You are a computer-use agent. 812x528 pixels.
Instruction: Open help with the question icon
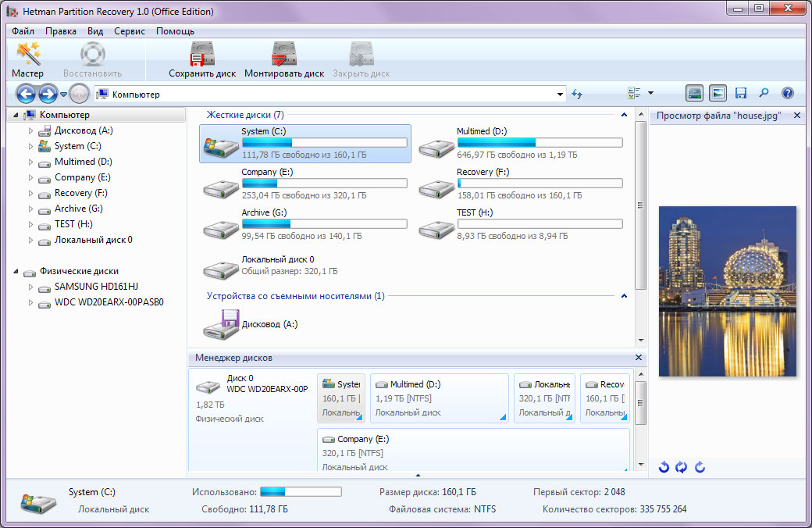[x=787, y=93]
